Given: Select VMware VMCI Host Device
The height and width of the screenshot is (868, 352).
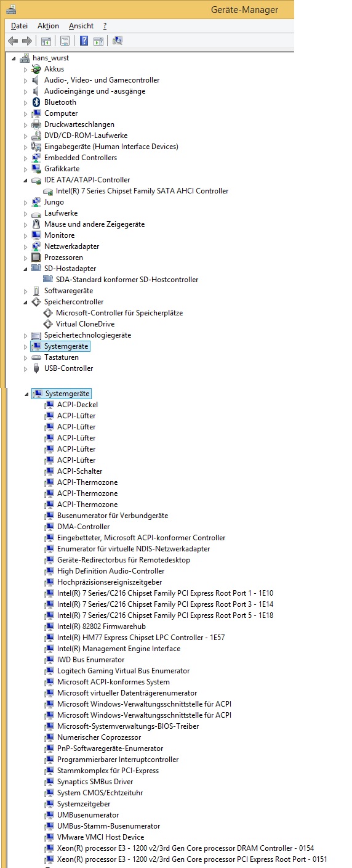Looking at the screenshot, I should (x=101, y=837).
